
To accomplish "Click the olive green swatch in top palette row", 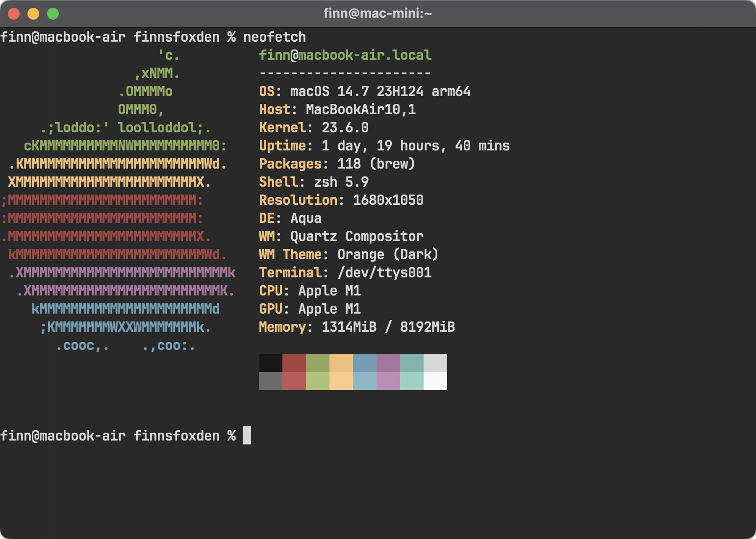I will coord(318,363).
